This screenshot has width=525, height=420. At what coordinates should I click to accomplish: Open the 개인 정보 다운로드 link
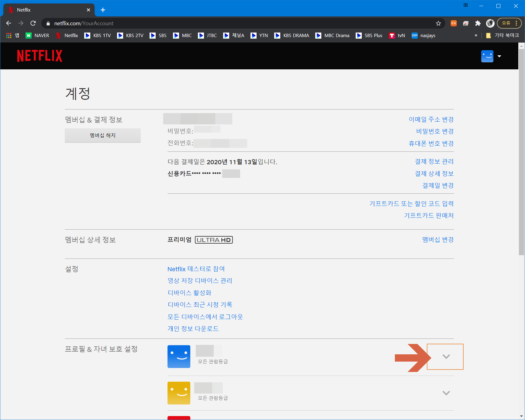(193, 328)
